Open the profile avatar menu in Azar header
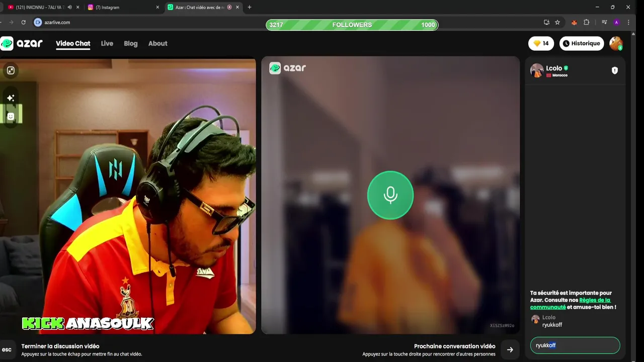 point(616,43)
